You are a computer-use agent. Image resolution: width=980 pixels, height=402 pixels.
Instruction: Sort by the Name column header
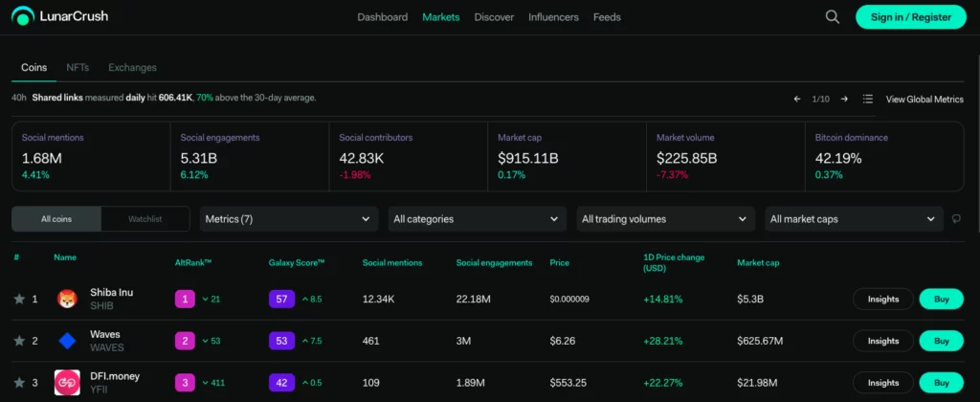tap(65, 257)
